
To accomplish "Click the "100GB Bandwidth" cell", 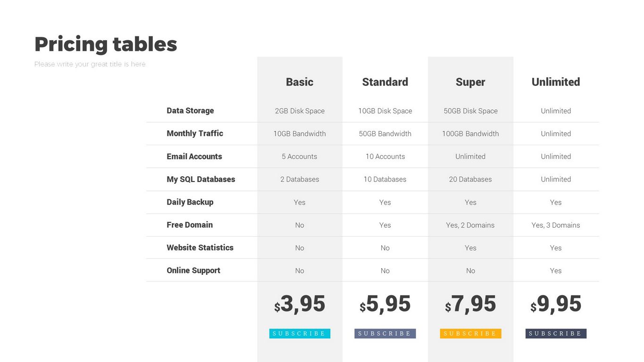I will click(x=470, y=134).
